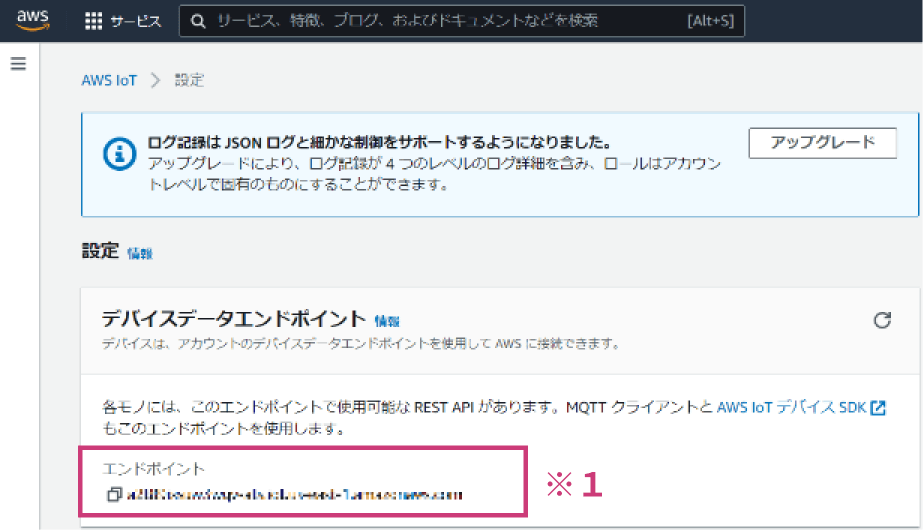Open the hamburger side navigation menu

18,64
